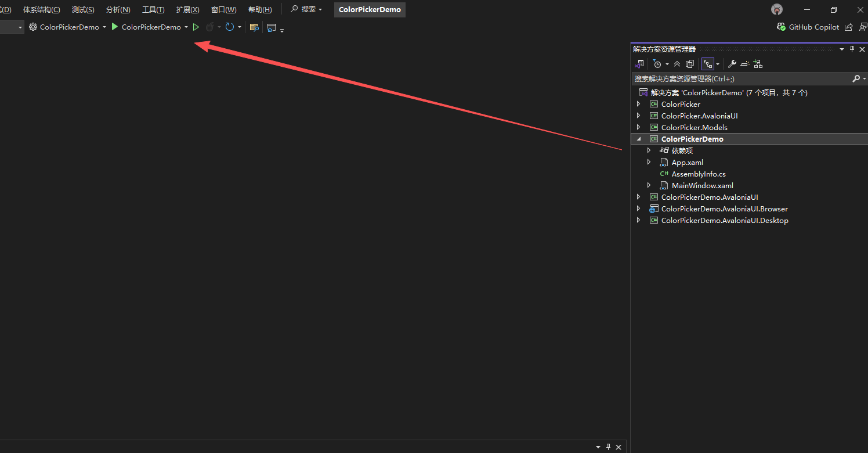The width and height of the screenshot is (868, 453).
Task: Expand the ColorPickerDemo.AvaloniaUI.Desktop project node
Action: [x=638, y=220]
